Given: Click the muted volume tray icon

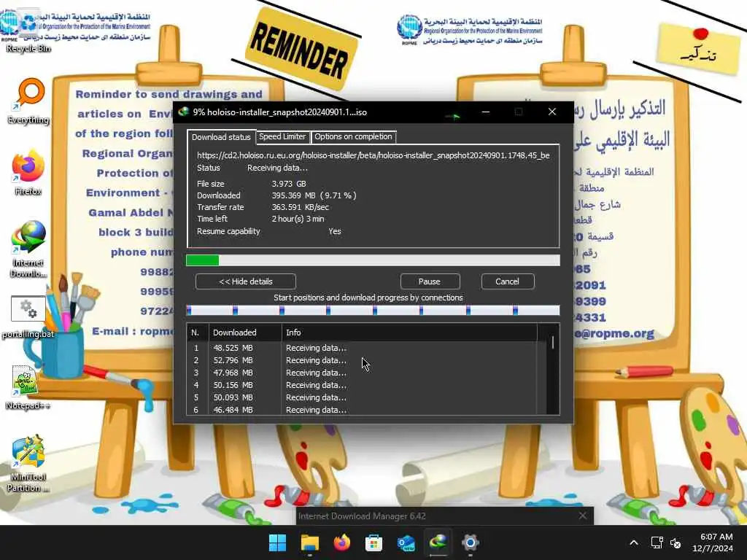Looking at the screenshot, I should [x=676, y=542].
